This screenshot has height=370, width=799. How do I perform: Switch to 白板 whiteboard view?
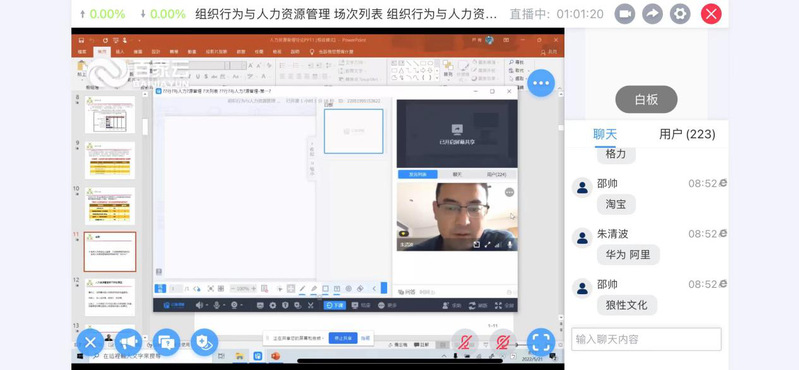click(646, 99)
